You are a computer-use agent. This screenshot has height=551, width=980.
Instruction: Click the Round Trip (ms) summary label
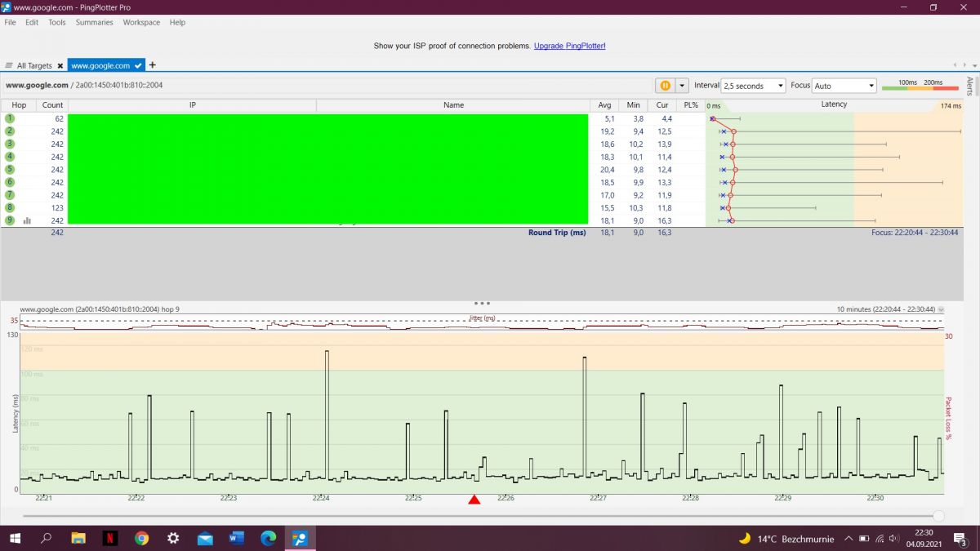[x=557, y=233]
